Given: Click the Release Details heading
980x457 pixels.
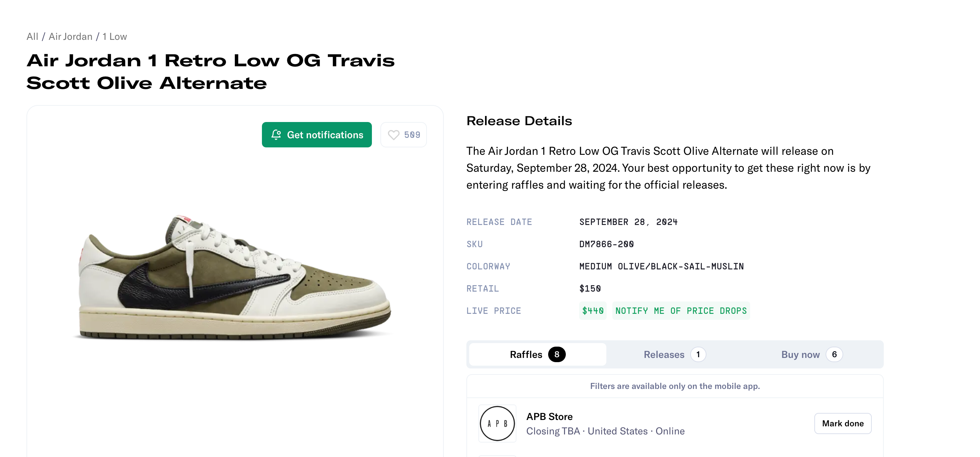Looking at the screenshot, I should pos(519,121).
